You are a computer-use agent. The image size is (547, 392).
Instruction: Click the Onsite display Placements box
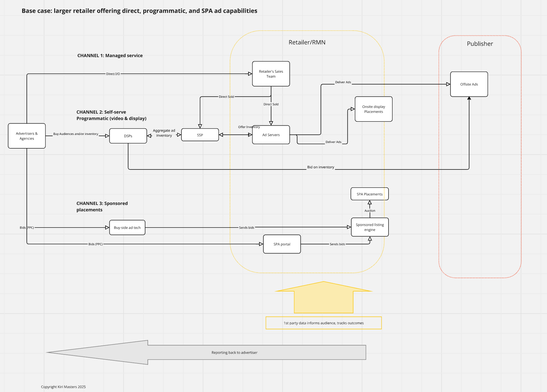(x=374, y=109)
